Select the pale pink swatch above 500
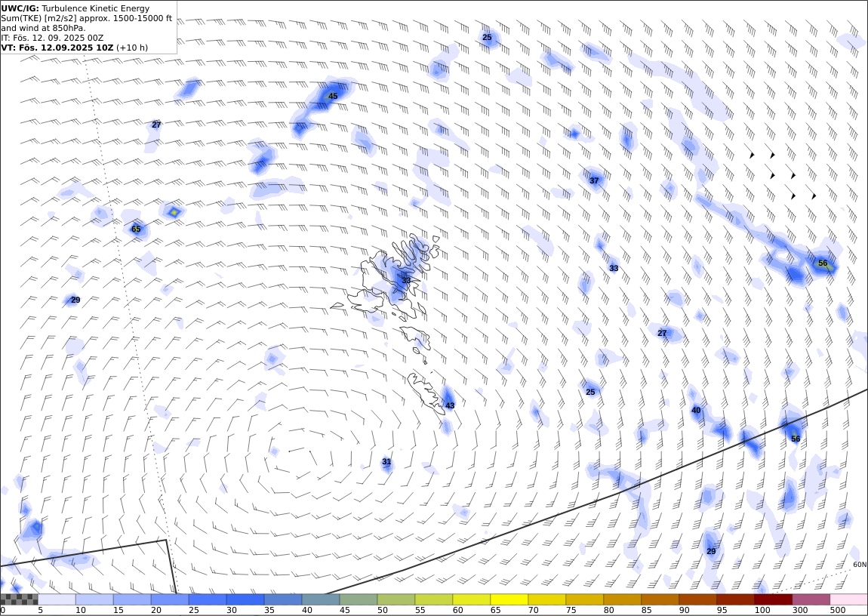 (848, 599)
